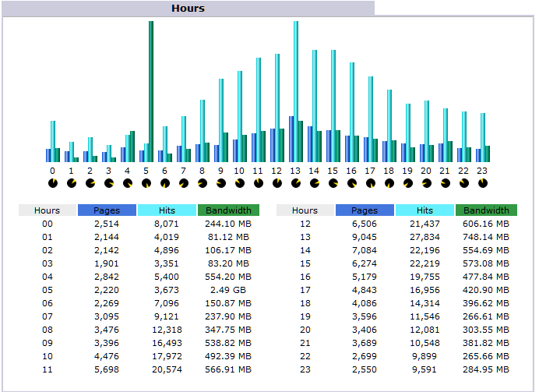Viewport: 539px width, 392px height.
Task: Click the 2,699 pages cell
Action: click(365, 356)
